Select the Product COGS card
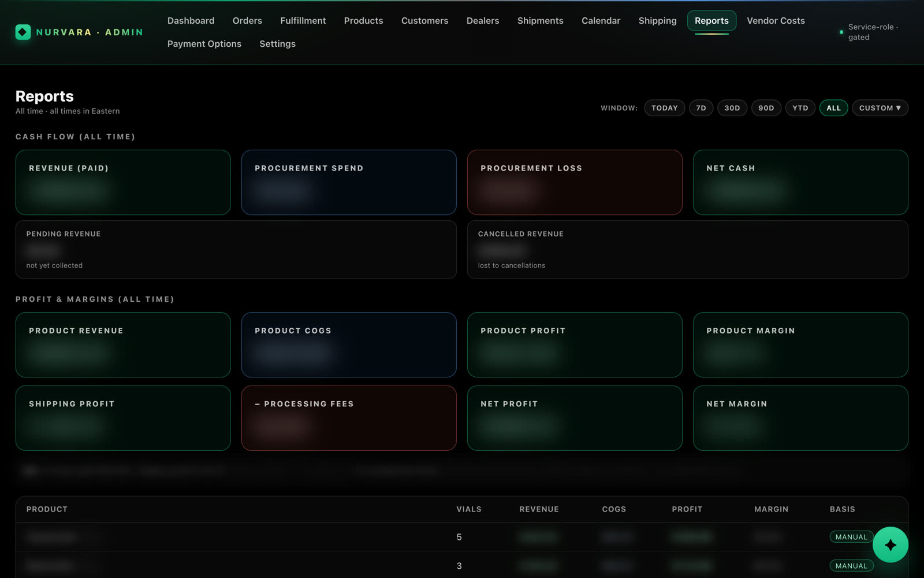 coord(349,345)
